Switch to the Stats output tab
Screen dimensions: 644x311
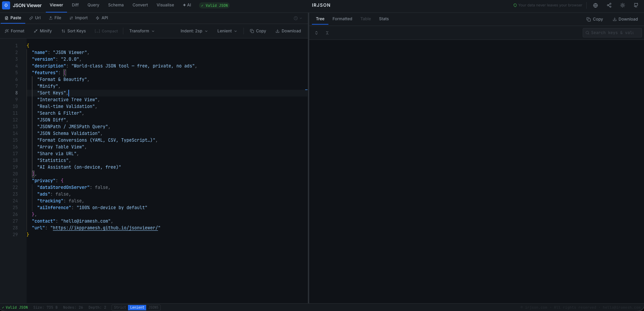coord(384,19)
